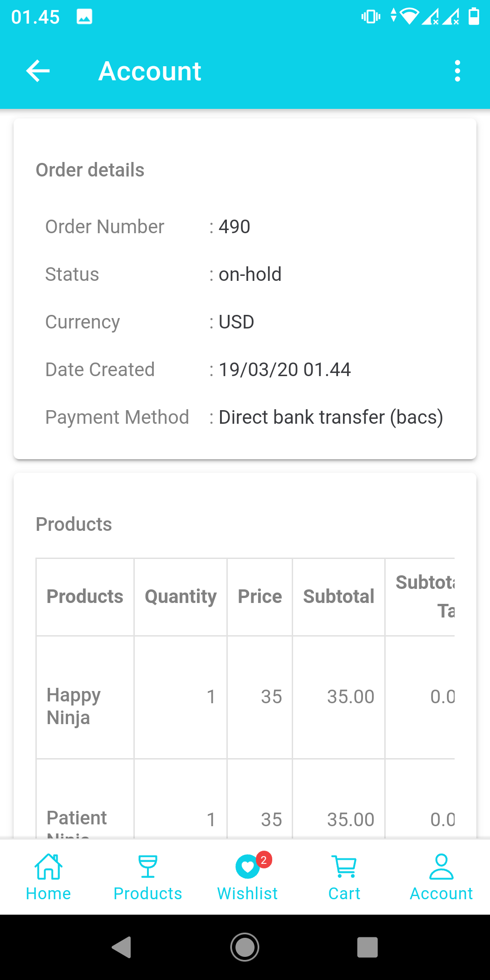Viewport: 490px width, 980px height.
Task: Tap Android back navigation button
Action: click(x=122, y=947)
